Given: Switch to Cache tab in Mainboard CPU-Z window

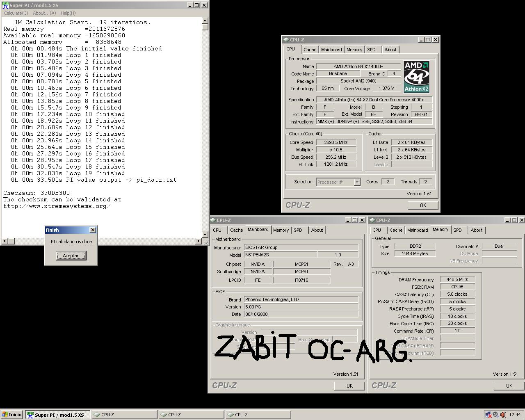Looking at the screenshot, I should (x=236, y=230).
